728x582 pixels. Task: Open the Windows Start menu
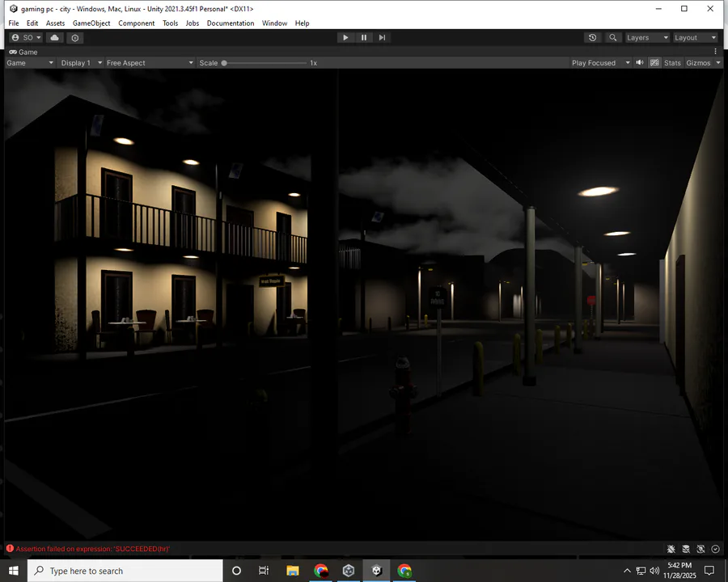[14, 571]
